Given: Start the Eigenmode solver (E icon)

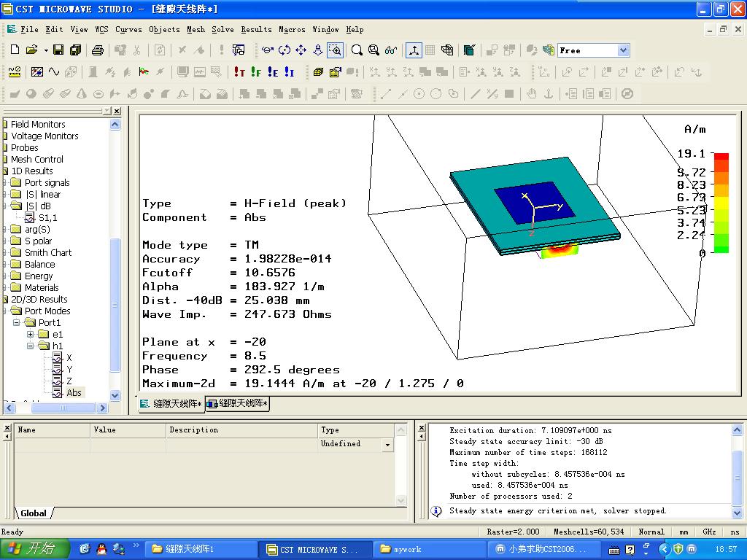Looking at the screenshot, I should click(x=273, y=72).
